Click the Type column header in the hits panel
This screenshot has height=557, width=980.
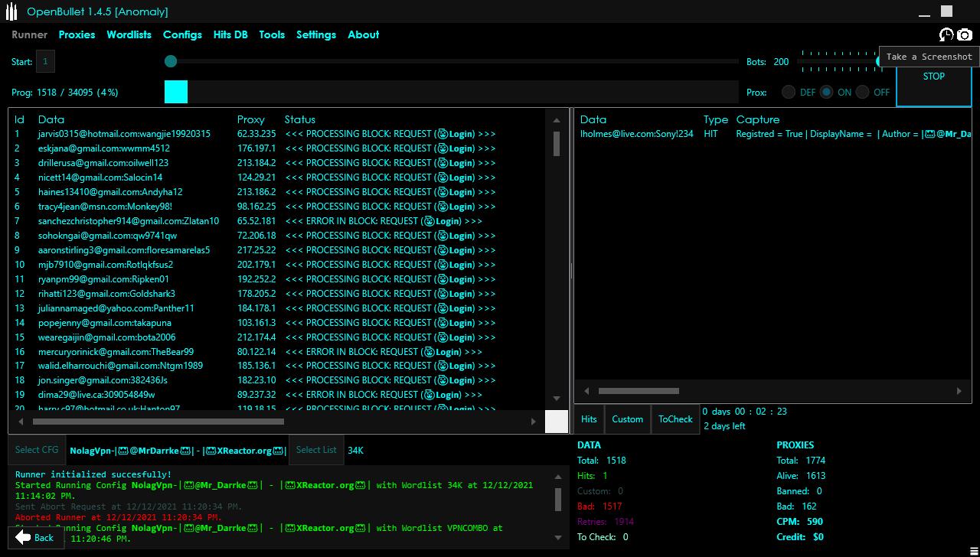point(716,119)
